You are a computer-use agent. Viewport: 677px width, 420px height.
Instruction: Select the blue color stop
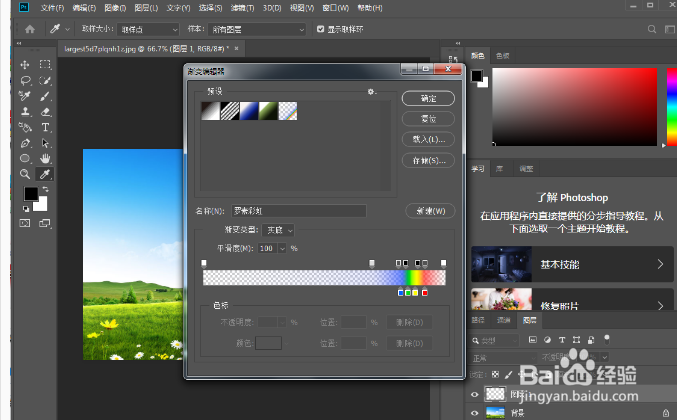pos(401,292)
